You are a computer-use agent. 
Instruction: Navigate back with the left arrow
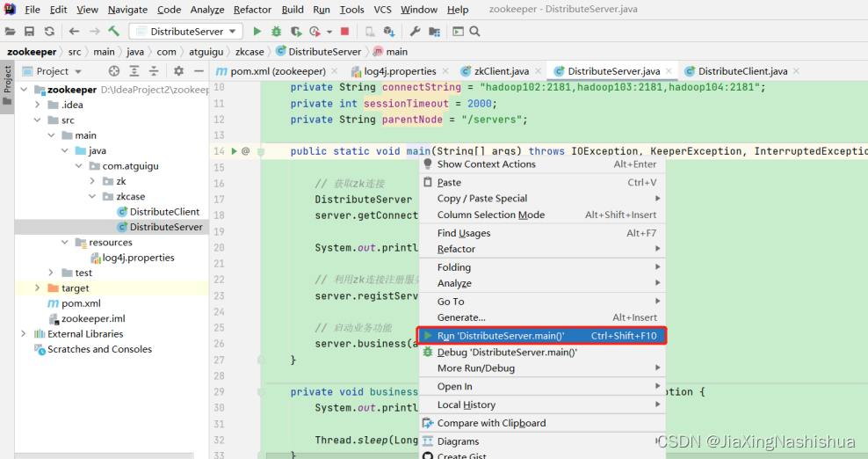(x=74, y=32)
